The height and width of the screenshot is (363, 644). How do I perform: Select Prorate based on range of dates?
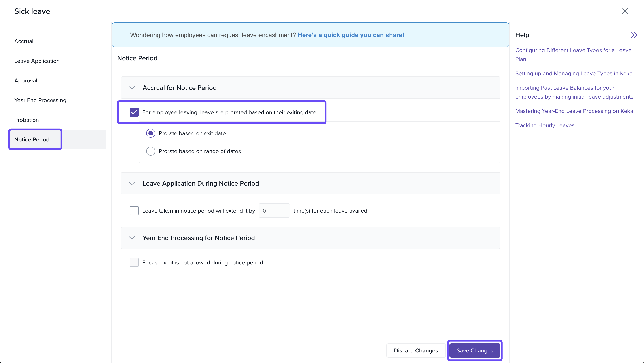[150, 151]
